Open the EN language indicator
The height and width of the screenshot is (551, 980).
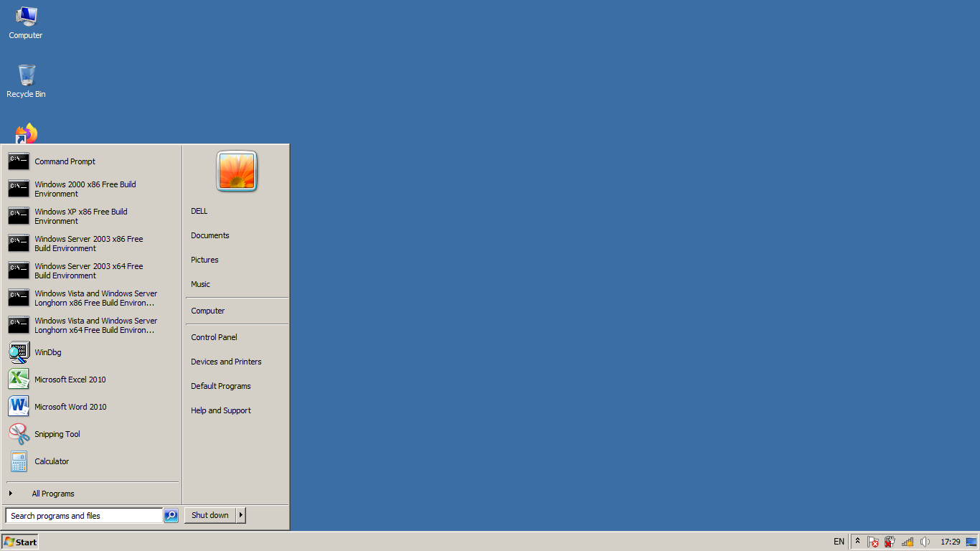(x=839, y=542)
